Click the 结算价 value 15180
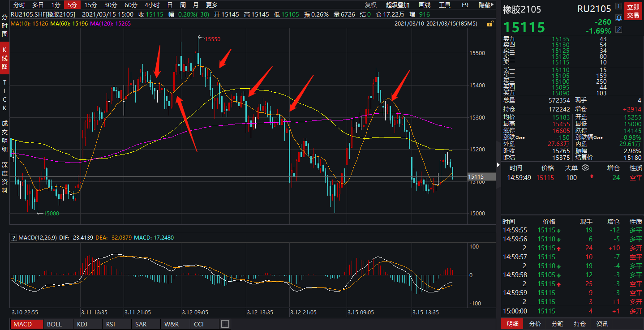Image resolution: width=644 pixels, height=330 pixels. [632, 158]
